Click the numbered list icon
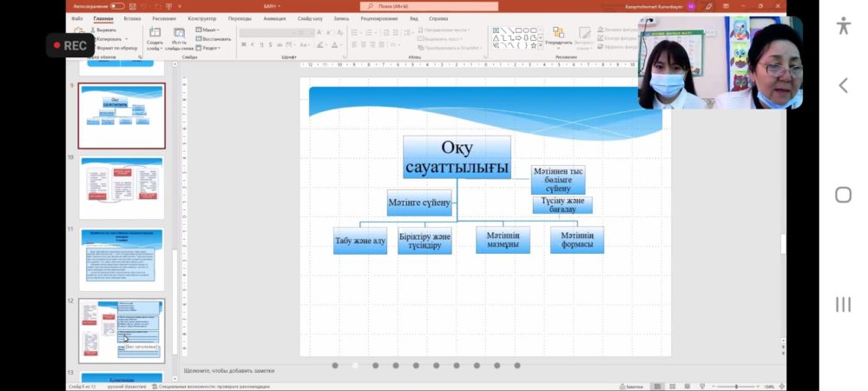This screenshot has height=391, width=868. click(x=369, y=33)
